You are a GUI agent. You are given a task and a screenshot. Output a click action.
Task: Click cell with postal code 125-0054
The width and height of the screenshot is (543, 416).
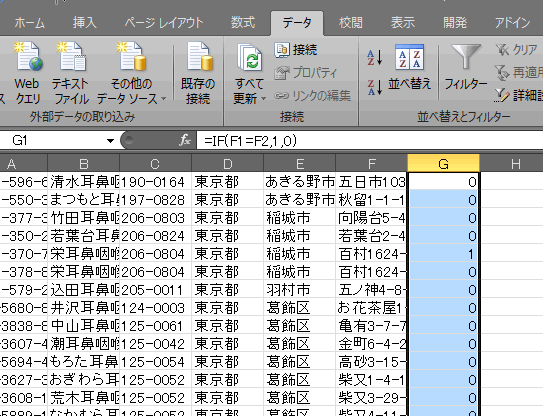point(155,362)
